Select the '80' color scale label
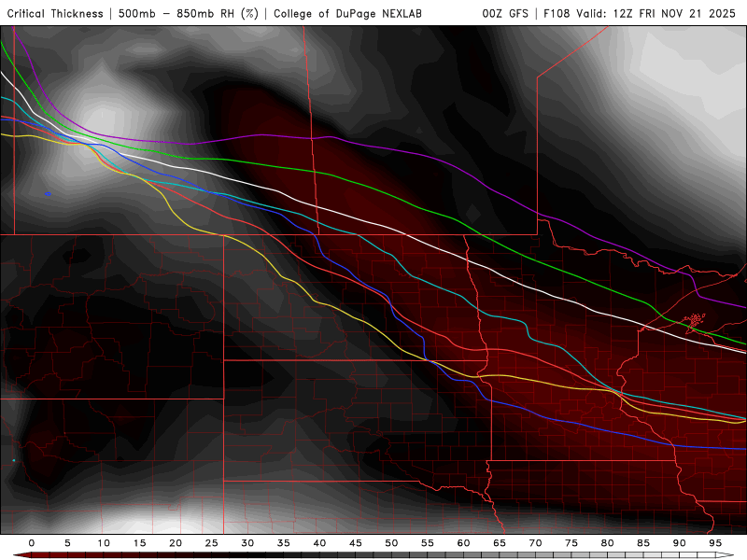The width and height of the screenshot is (747, 560). click(608, 543)
